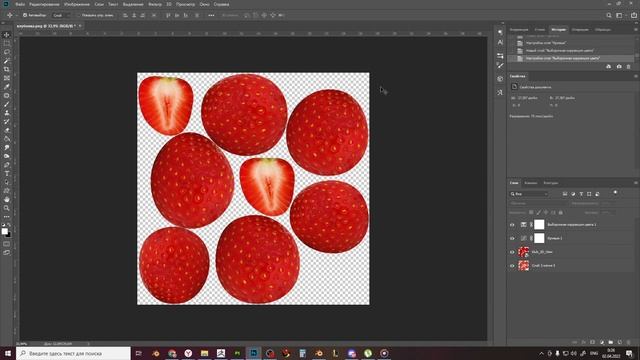Open the Свойства panel flyout menu
The image size is (640, 360).
point(636,76)
